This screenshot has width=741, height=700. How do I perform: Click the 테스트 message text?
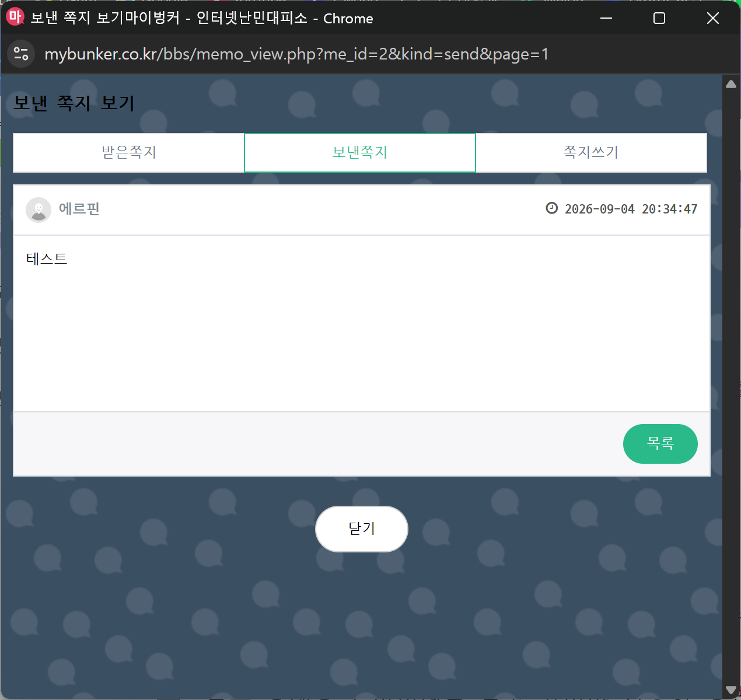(x=47, y=258)
